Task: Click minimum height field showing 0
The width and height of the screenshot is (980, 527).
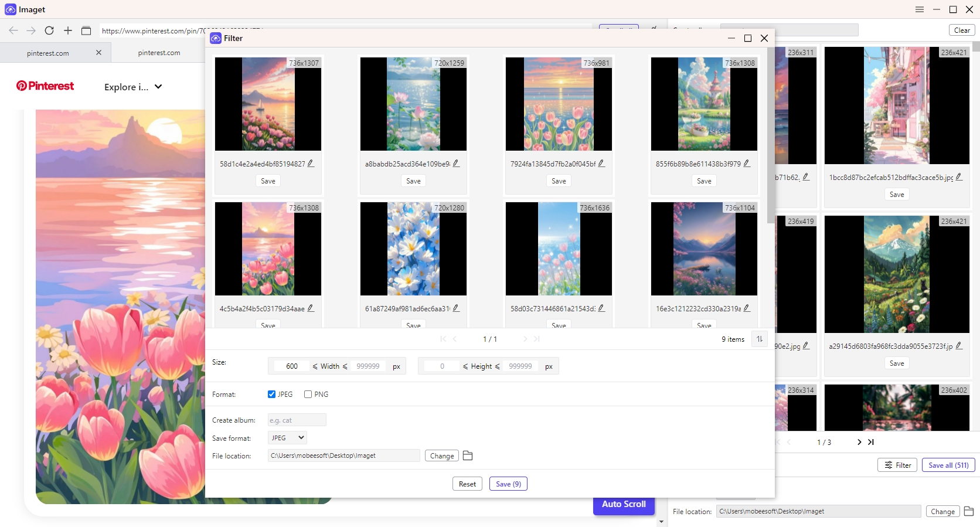Action: point(442,366)
